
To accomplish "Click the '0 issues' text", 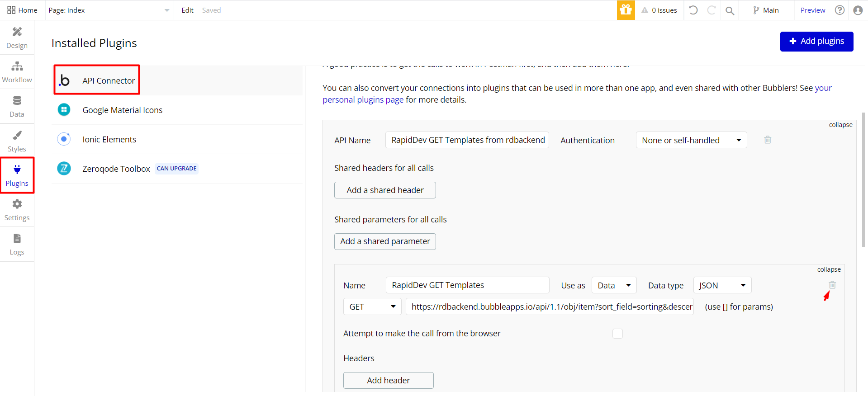I will pyautogui.click(x=664, y=10).
